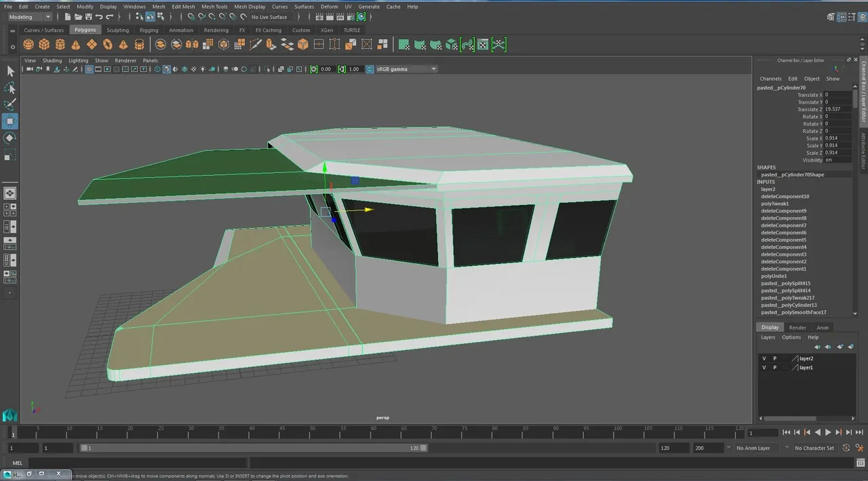Open the viewport Shading menu

(x=52, y=60)
